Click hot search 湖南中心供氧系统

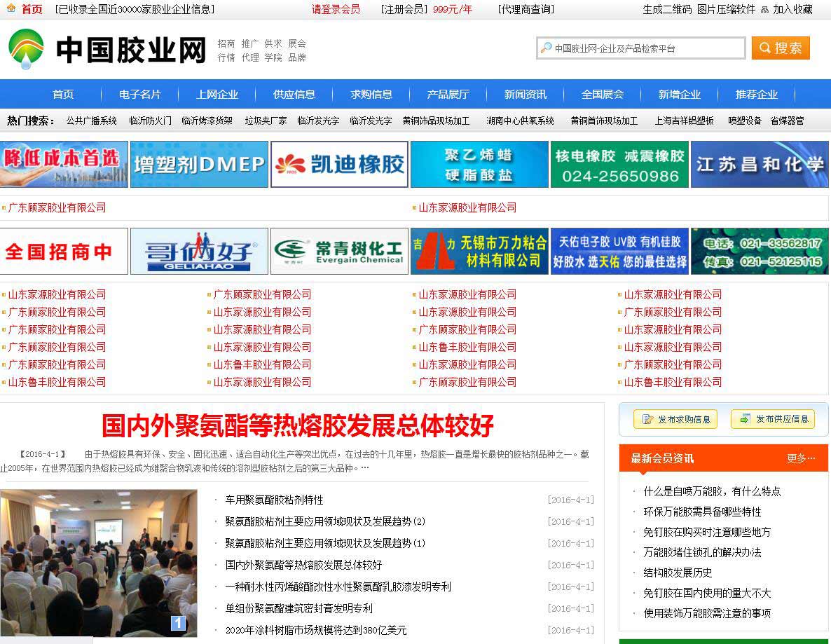click(520, 121)
